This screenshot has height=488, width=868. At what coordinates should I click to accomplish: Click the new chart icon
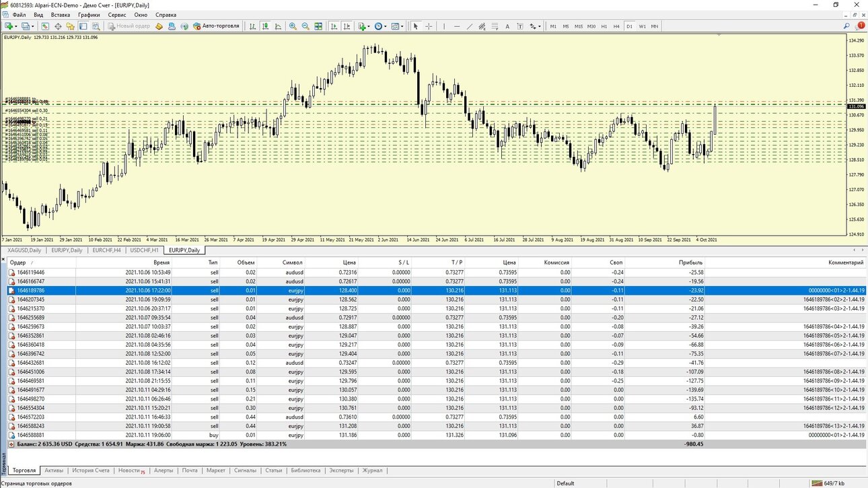pos(9,26)
